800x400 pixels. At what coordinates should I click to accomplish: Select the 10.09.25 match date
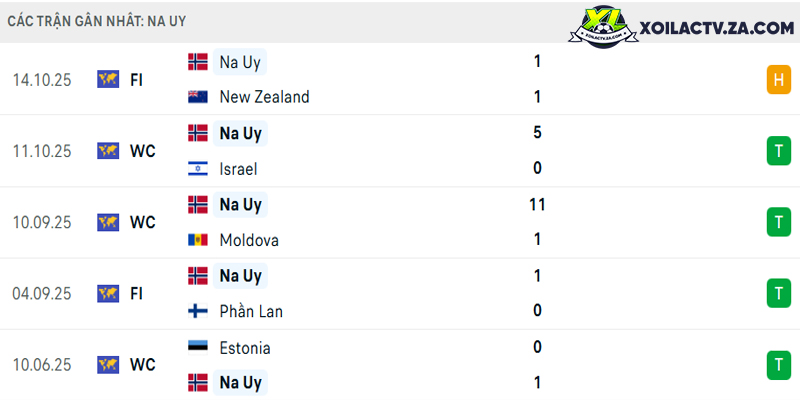pyautogui.click(x=42, y=222)
